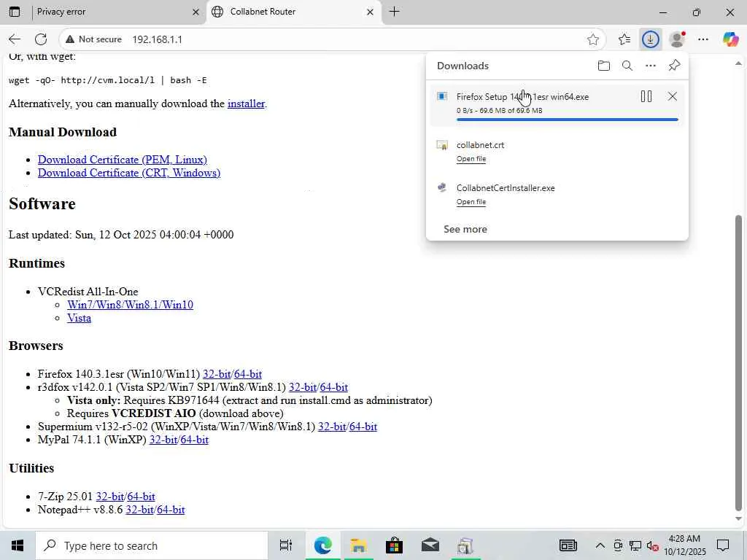Download 7-Zip 25.01 32-bit
Image resolution: width=747 pixels, height=560 pixels.
(110, 497)
